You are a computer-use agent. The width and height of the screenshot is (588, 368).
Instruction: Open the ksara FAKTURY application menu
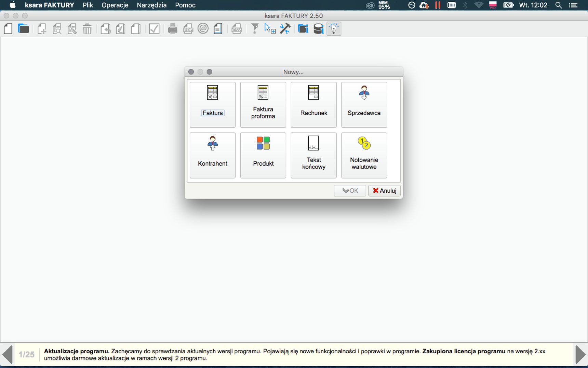[50, 5]
